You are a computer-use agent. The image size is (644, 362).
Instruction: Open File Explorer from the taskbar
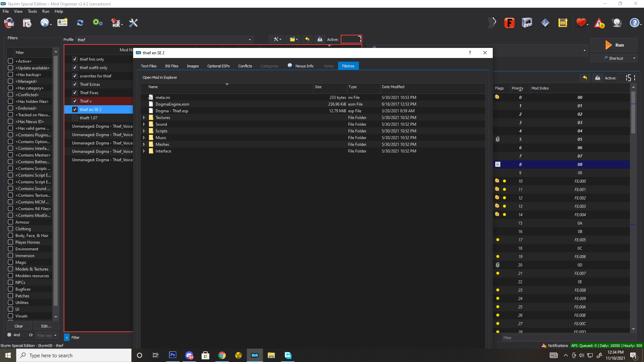(271, 355)
